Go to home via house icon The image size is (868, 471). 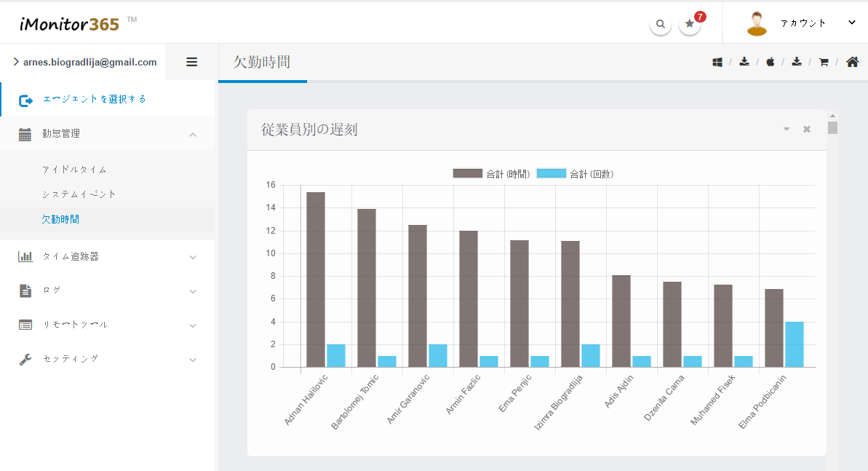(x=852, y=62)
